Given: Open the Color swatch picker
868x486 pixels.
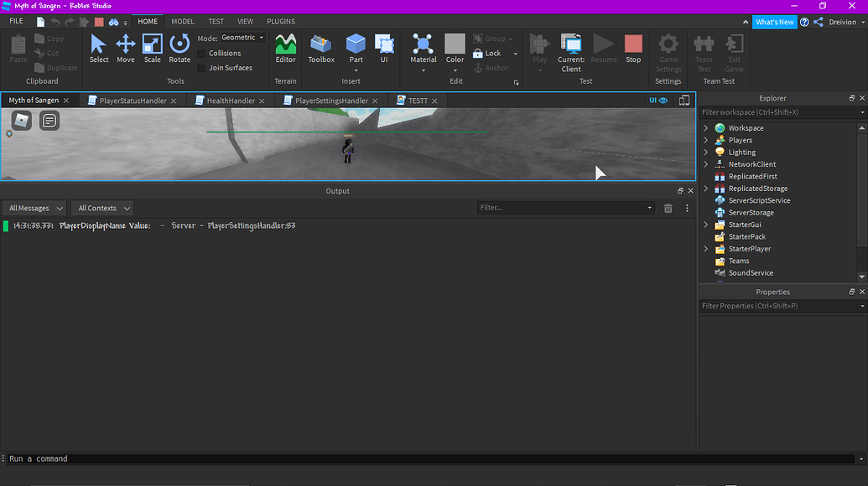Looking at the screenshot, I should click(455, 49).
